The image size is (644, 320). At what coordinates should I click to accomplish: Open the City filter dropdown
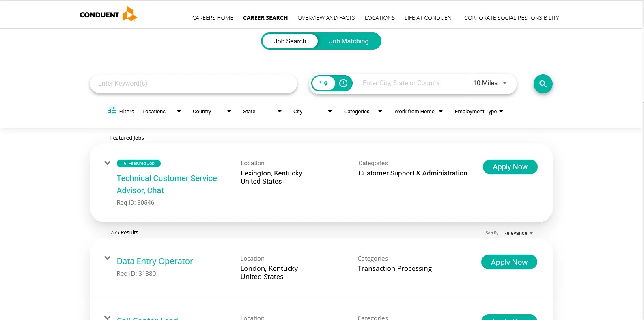pyautogui.click(x=312, y=112)
